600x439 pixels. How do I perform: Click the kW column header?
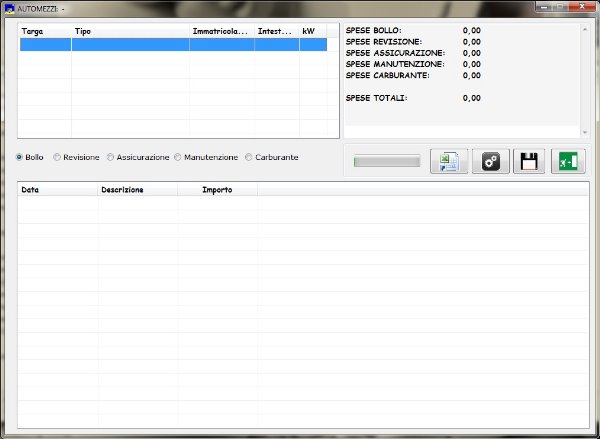[313, 31]
